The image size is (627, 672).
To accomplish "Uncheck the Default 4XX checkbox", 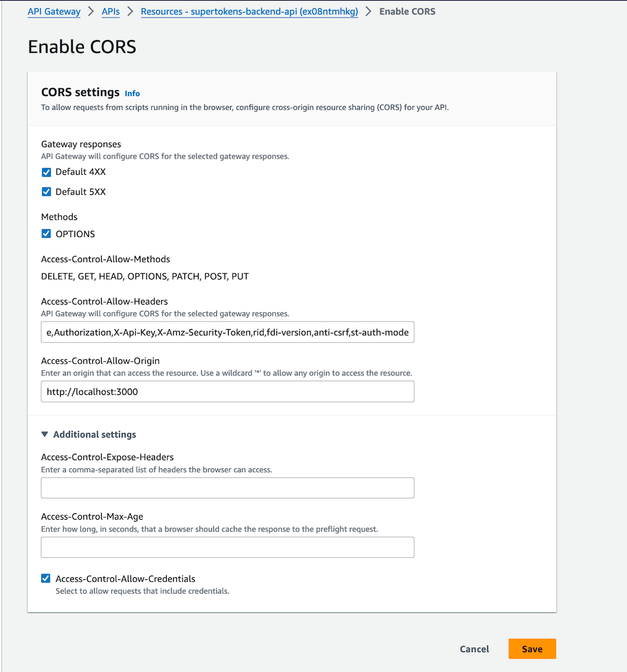I will [x=46, y=172].
